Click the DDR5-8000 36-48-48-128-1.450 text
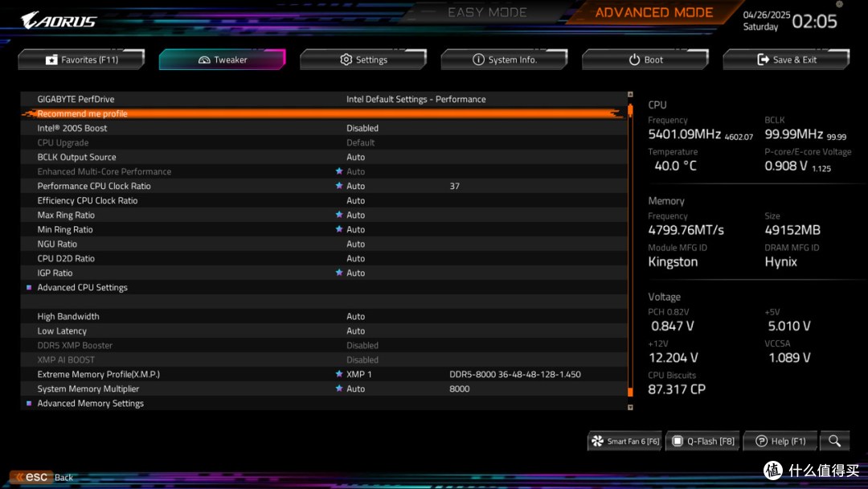The image size is (868, 489). click(x=515, y=374)
